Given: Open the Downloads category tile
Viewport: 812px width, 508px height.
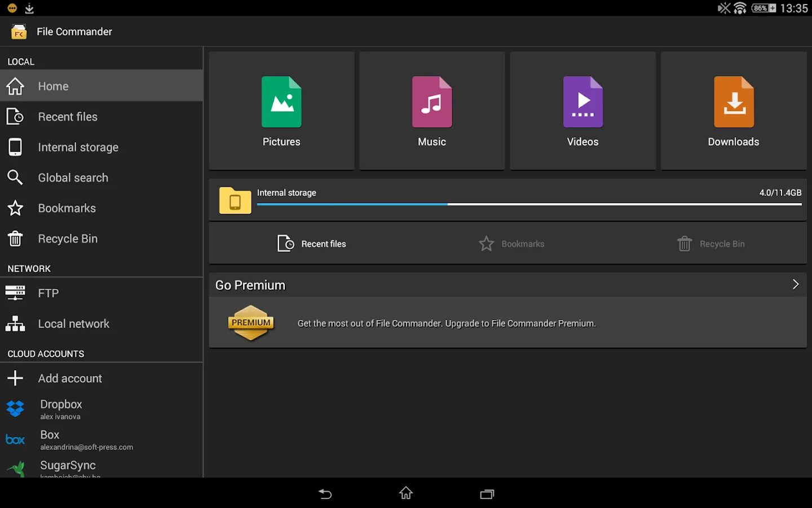Looking at the screenshot, I should pos(734,111).
